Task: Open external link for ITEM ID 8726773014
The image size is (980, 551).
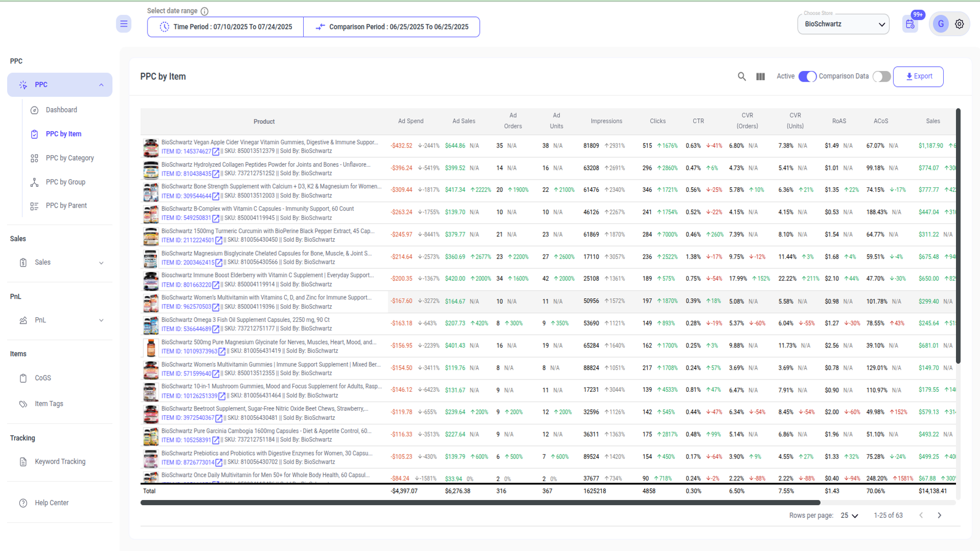Action: click(219, 462)
